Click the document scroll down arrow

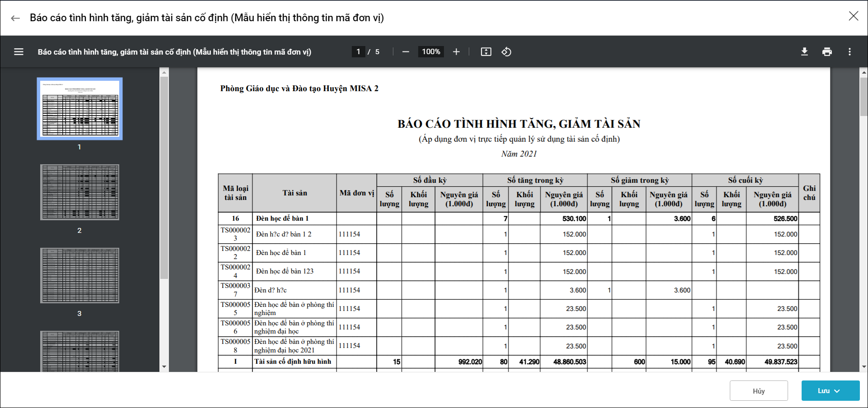click(x=863, y=367)
